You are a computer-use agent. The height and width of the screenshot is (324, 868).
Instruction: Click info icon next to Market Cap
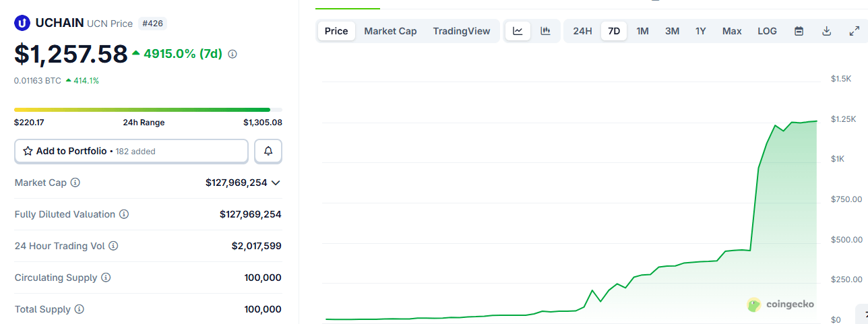[x=75, y=183]
